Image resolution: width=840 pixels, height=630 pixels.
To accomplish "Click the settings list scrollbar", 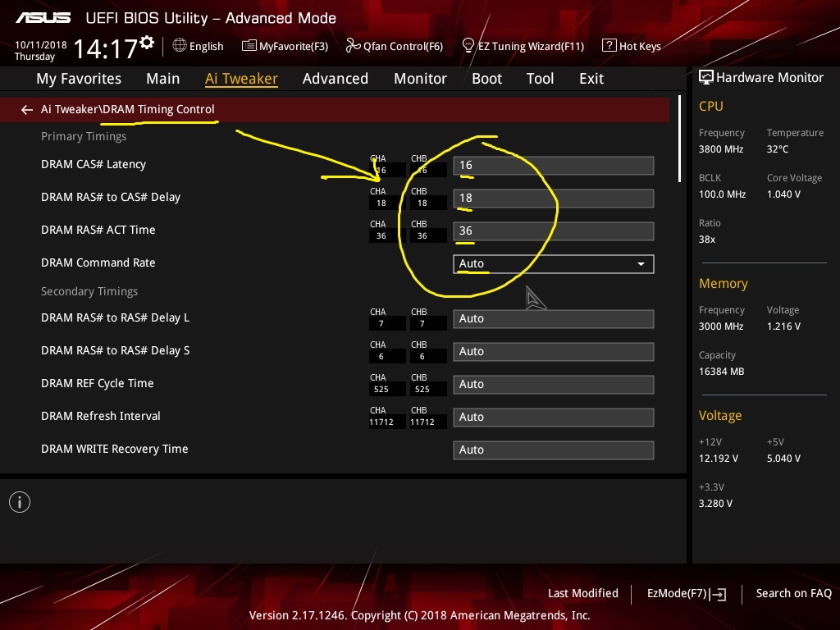I will tap(679, 139).
